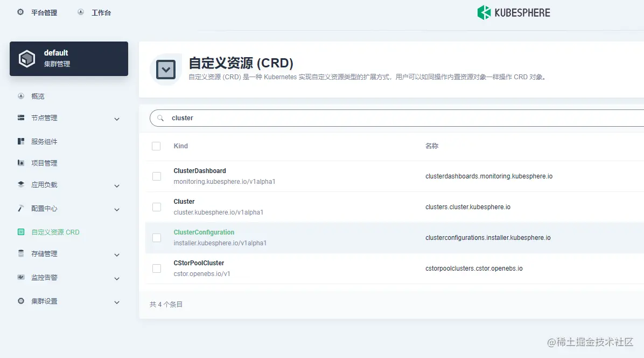Open the CStorPoolCluster CRD link
The image size is (644, 358).
pyautogui.click(x=199, y=263)
